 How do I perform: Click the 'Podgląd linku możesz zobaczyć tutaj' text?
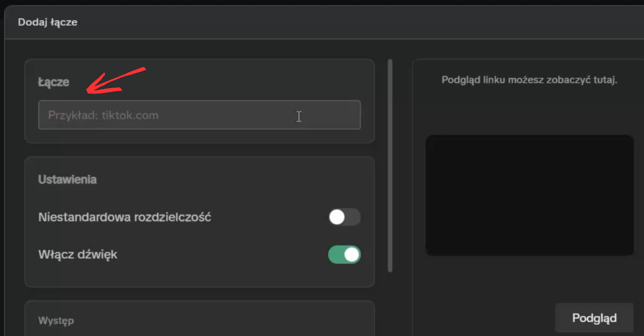[x=529, y=80]
